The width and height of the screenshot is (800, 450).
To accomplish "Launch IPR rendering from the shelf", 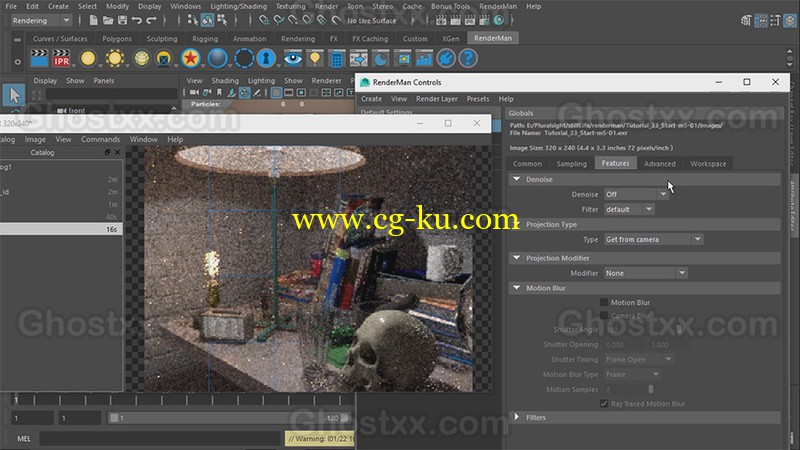I will [x=61, y=58].
